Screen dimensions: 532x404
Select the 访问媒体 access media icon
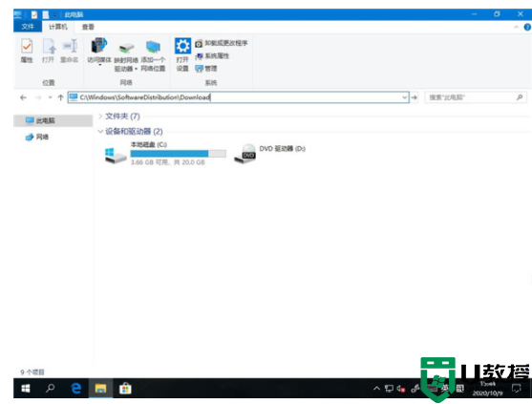99,51
